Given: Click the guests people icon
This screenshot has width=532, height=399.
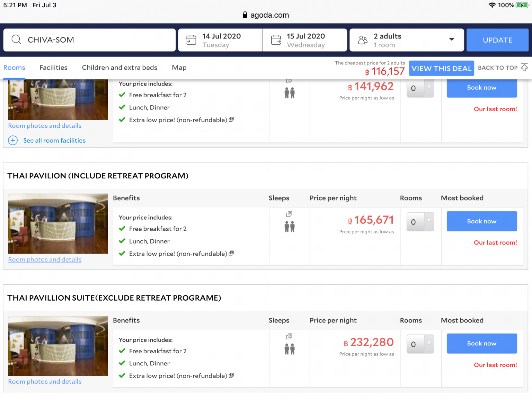Looking at the screenshot, I should tap(363, 40).
